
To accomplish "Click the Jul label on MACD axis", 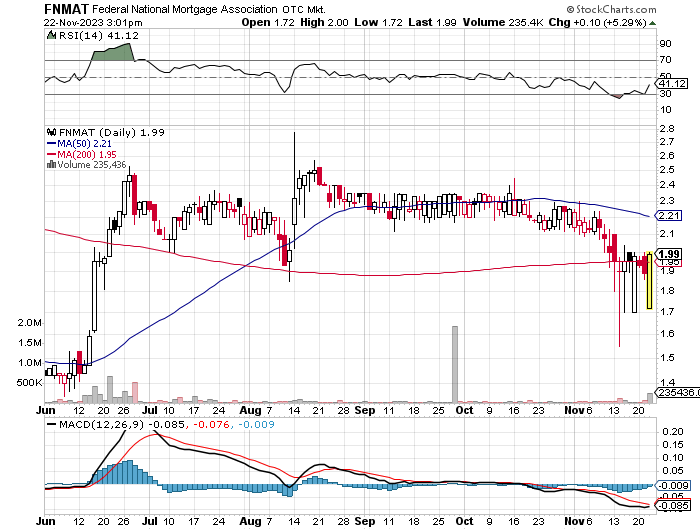I will coord(150,521).
